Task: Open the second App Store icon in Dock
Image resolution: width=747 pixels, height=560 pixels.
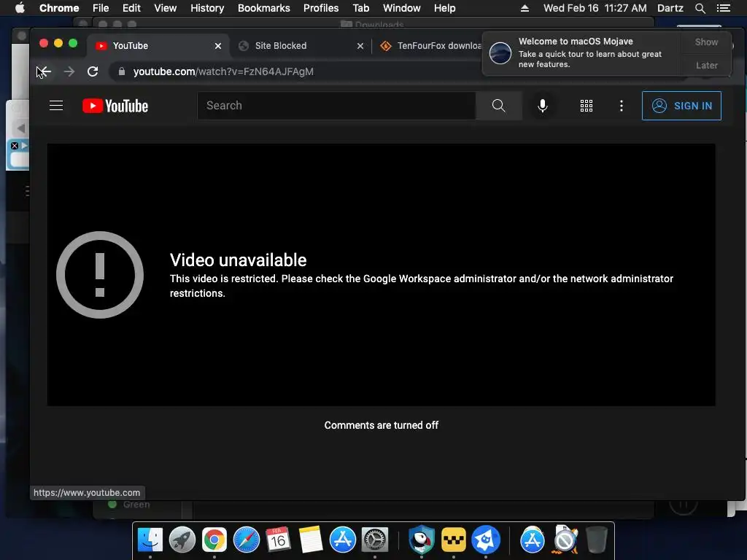Action: [x=532, y=540]
